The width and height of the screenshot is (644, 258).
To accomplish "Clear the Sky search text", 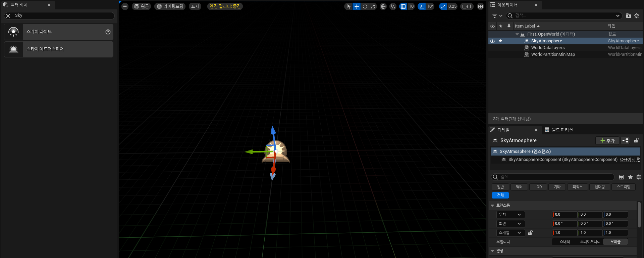I will pos(8,15).
